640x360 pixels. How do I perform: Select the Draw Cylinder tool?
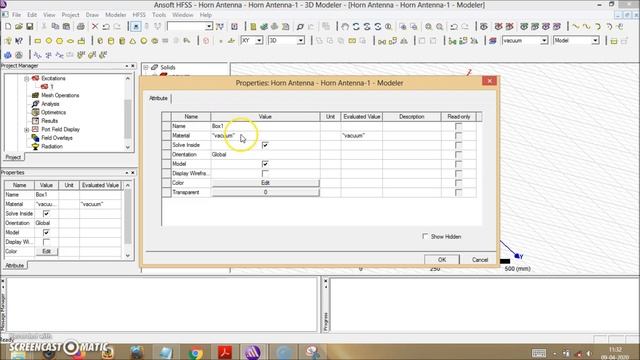point(111,41)
